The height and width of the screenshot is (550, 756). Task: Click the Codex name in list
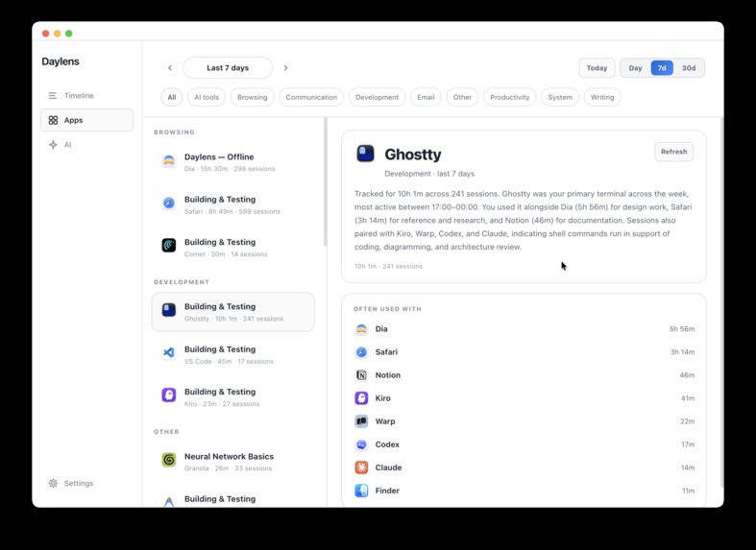pyautogui.click(x=387, y=444)
